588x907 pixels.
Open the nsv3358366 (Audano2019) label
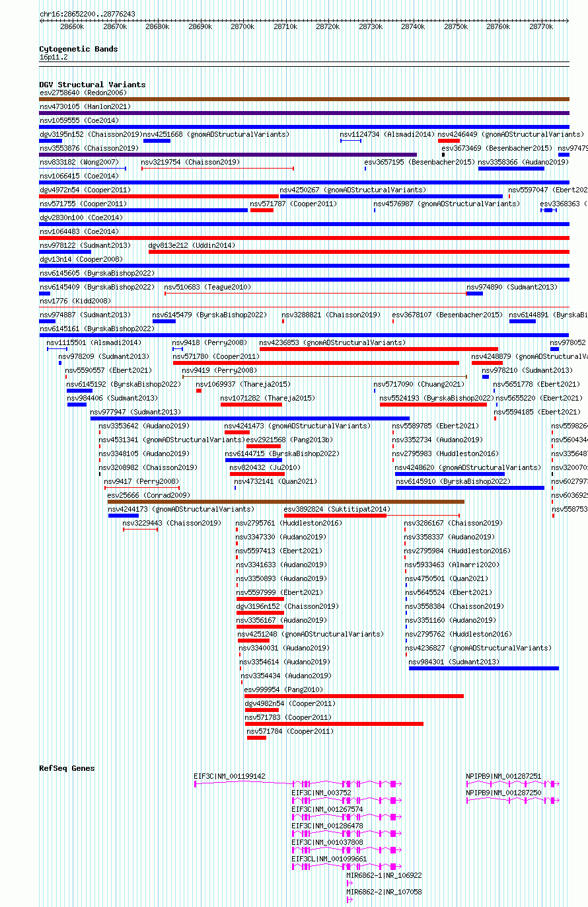(523, 162)
